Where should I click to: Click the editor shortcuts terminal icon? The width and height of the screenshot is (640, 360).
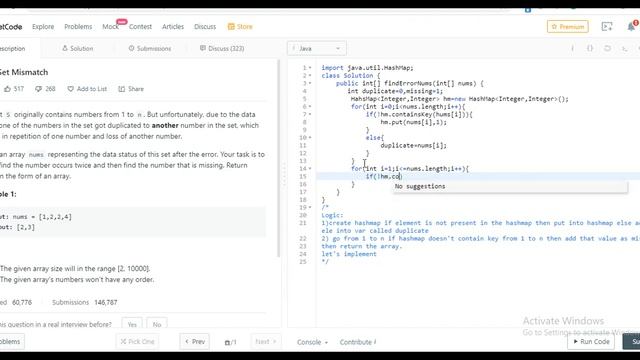click(624, 48)
